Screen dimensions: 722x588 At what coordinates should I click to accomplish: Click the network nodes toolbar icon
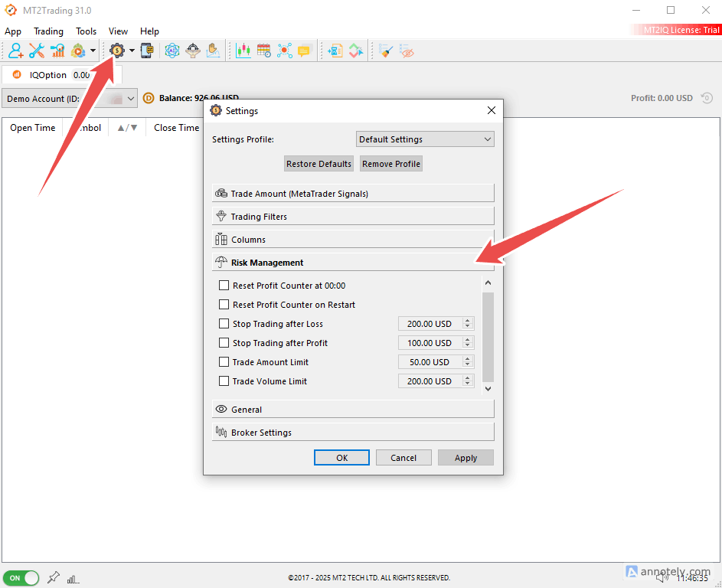[x=285, y=51]
